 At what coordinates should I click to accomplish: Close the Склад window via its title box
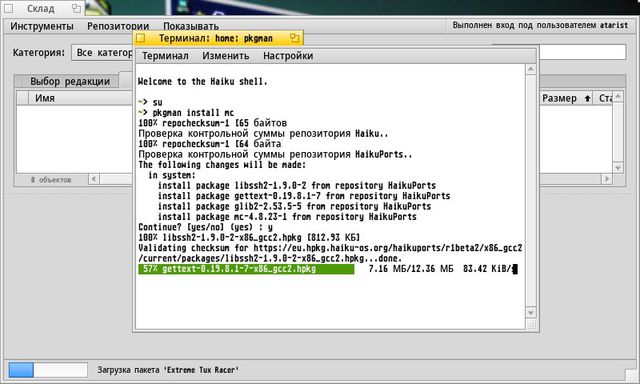coord(9,8)
